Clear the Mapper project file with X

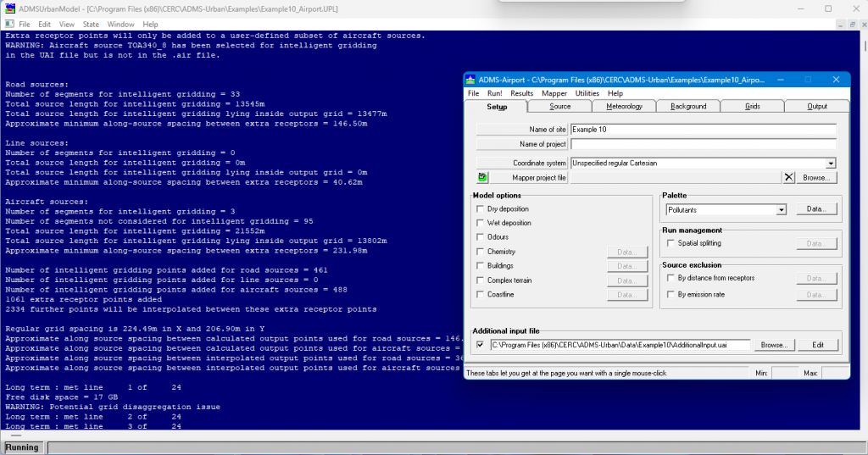(789, 178)
